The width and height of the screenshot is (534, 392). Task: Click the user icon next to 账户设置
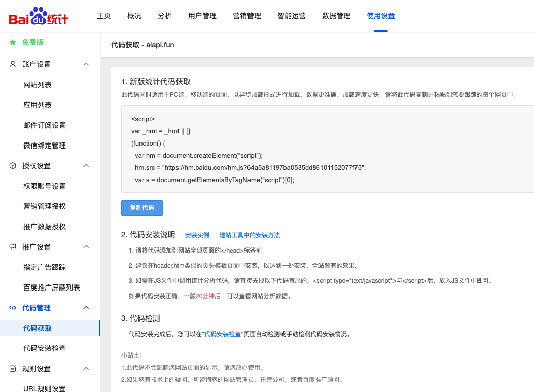pos(13,64)
